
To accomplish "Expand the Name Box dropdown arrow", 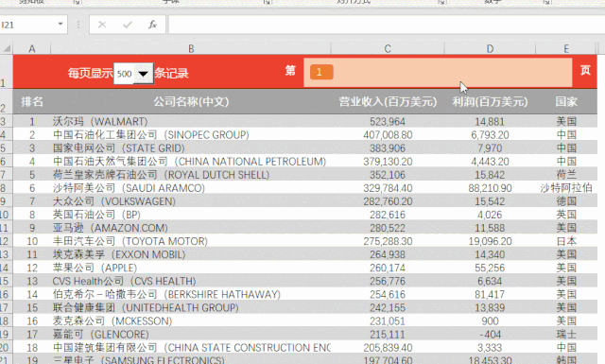I will [60, 25].
